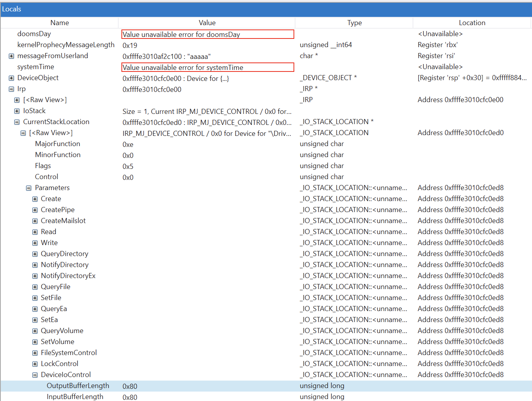Collapse the CurrentStackLocation node
Viewport: 532px width, 401px height.
point(17,122)
